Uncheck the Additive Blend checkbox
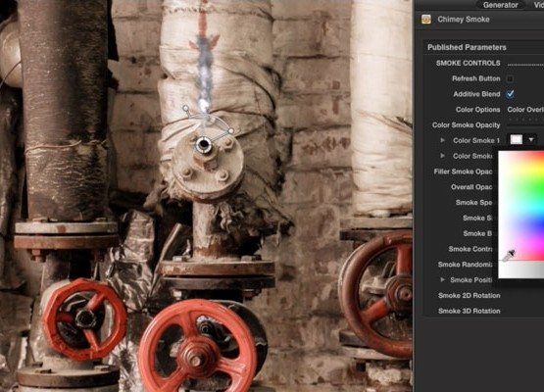This screenshot has height=392, width=544. [510, 94]
